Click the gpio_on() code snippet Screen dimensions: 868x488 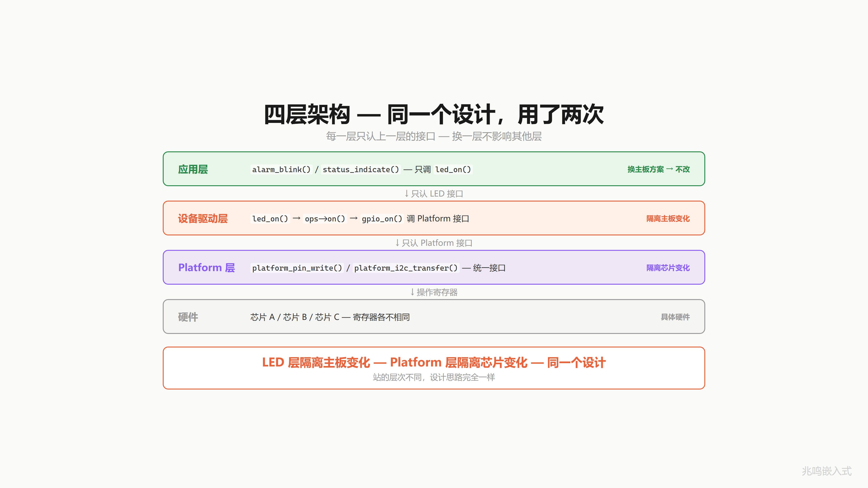pos(382,218)
